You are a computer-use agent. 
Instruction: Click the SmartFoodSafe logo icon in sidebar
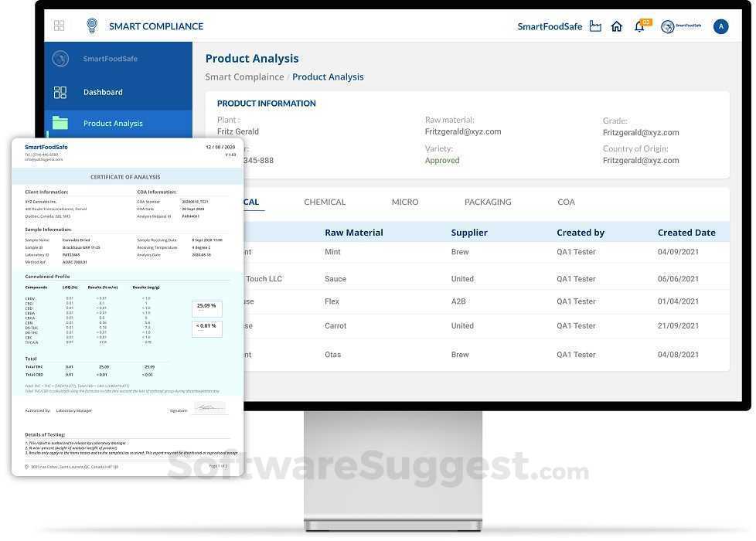[x=60, y=58]
